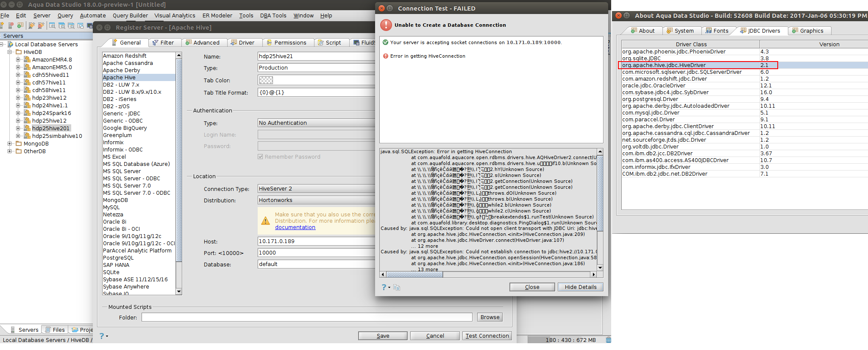Click the MongoDB folder icon in tree
868x350 pixels.
tap(19, 143)
